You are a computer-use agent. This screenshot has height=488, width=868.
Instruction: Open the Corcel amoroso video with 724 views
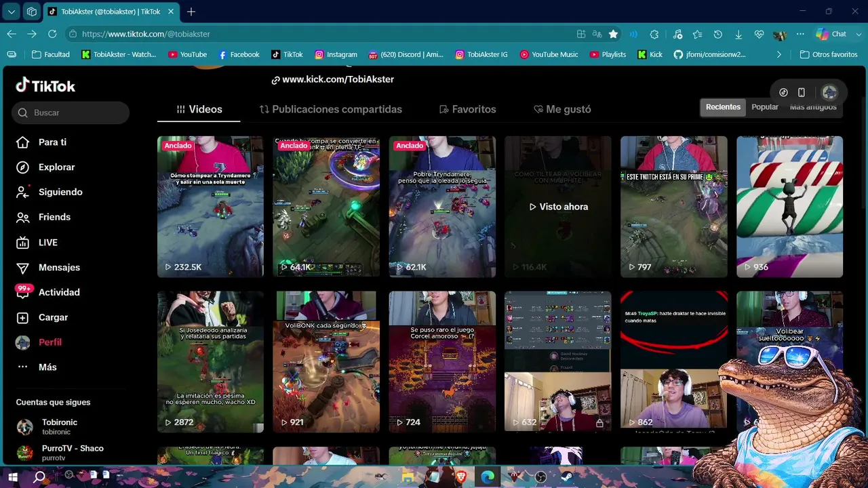tap(442, 362)
